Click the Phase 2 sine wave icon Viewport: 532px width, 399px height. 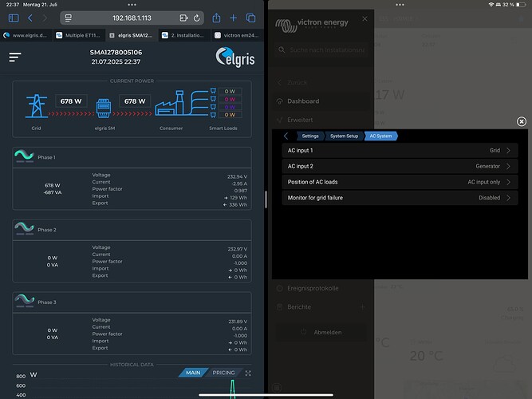25,228
